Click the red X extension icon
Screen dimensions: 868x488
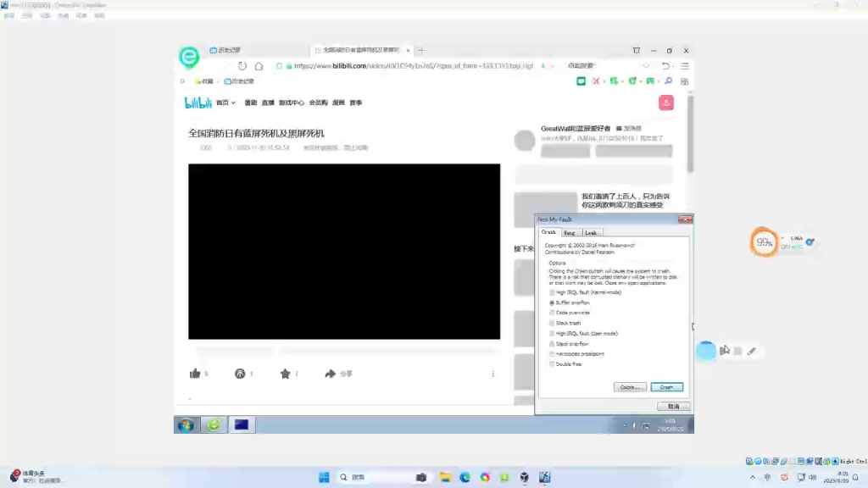pyautogui.click(x=596, y=81)
